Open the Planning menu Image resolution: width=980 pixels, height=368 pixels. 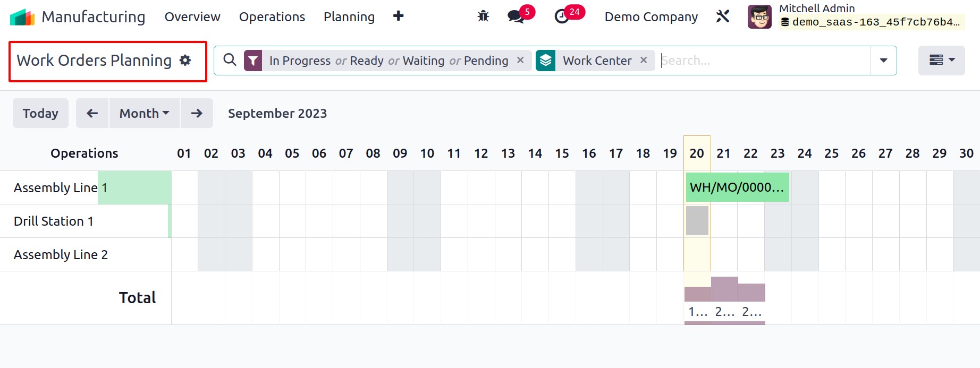coord(349,17)
